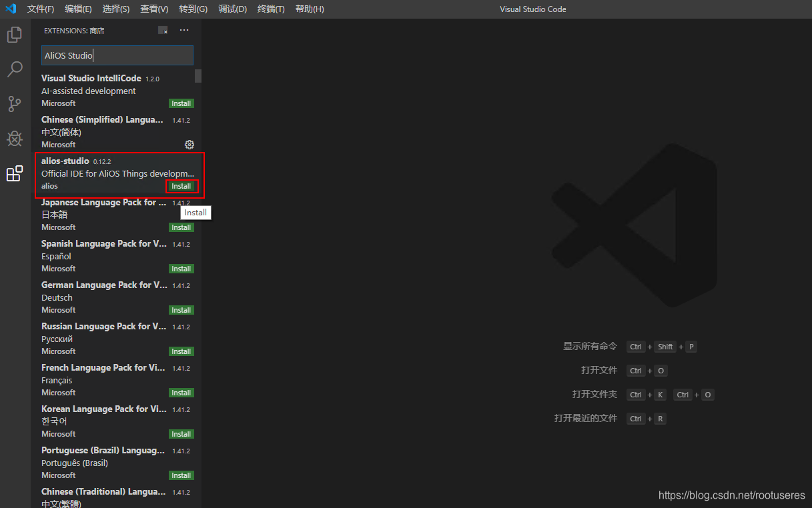Open the 帮助(H) menu

pyautogui.click(x=310, y=9)
